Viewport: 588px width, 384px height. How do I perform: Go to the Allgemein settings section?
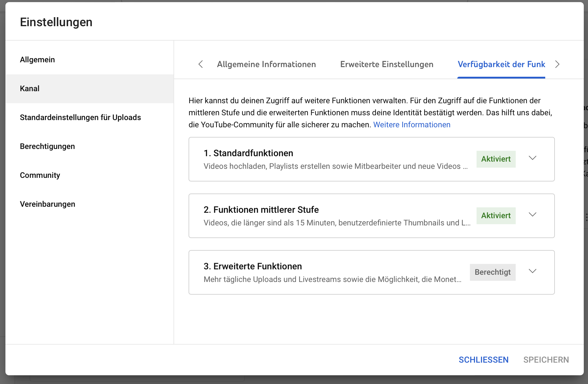point(37,60)
